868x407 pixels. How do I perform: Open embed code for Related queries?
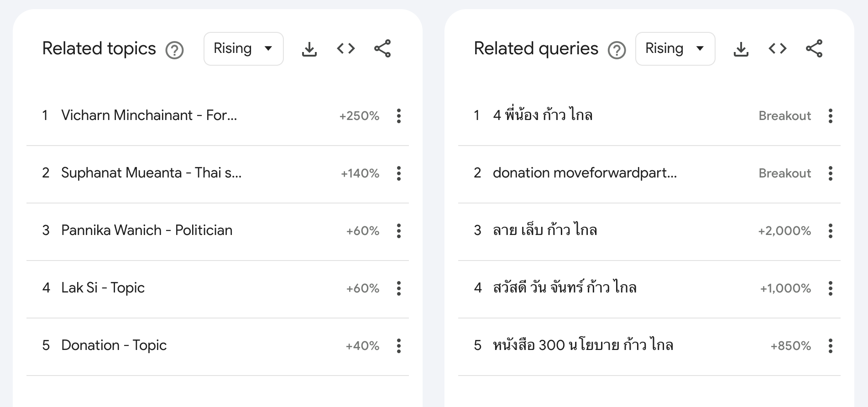(778, 49)
